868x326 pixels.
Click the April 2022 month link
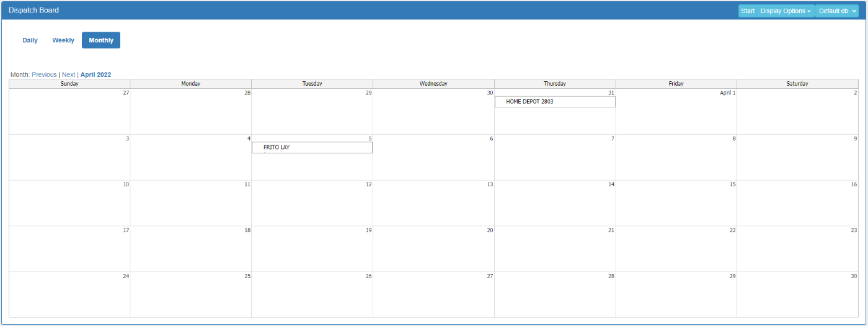coord(95,75)
